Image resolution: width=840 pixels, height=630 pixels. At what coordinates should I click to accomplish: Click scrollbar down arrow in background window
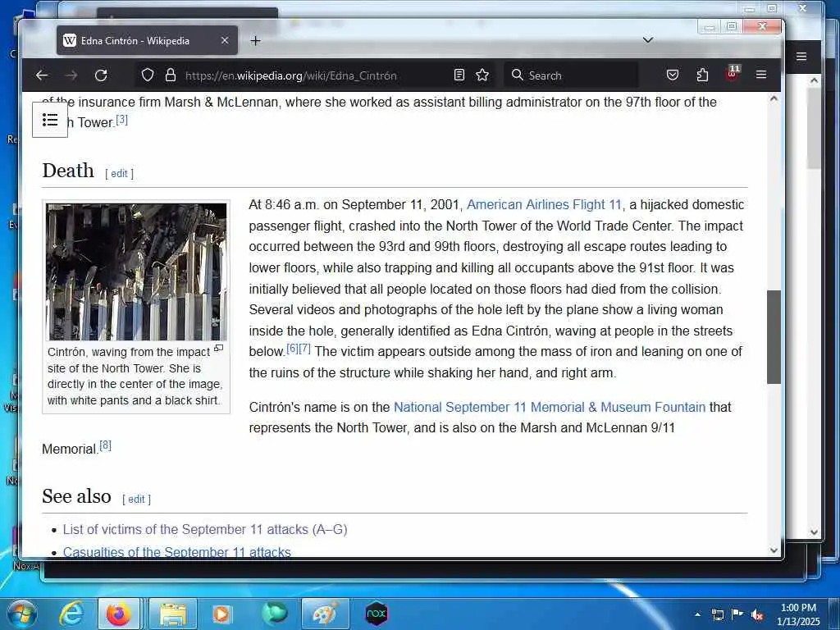(815, 532)
